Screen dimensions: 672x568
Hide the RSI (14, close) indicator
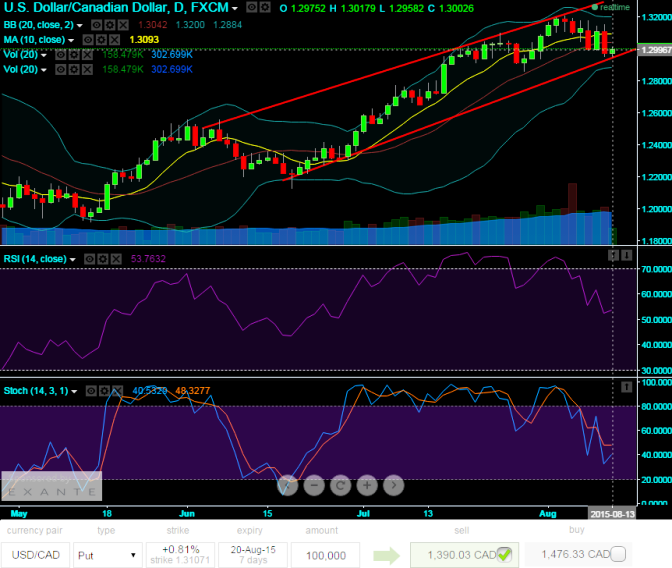pyautogui.click(x=90, y=259)
